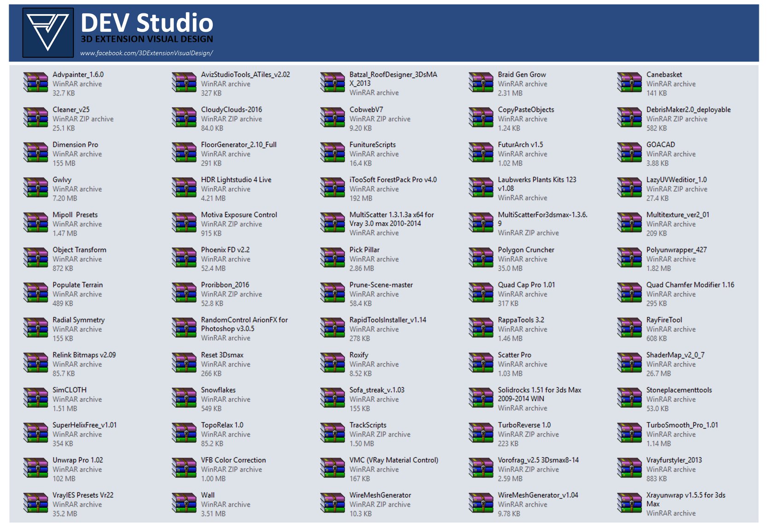Image resolution: width=768 pixels, height=532 pixels.
Task: Select the Braid Gen Grow archive icon
Action: click(481, 83)
